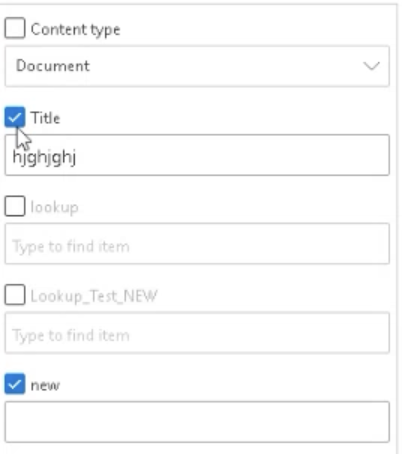This screenshot has width=402, height=454.
Task: Check the Lookup_Test_NEW checkbox
Action: [15, 295]
